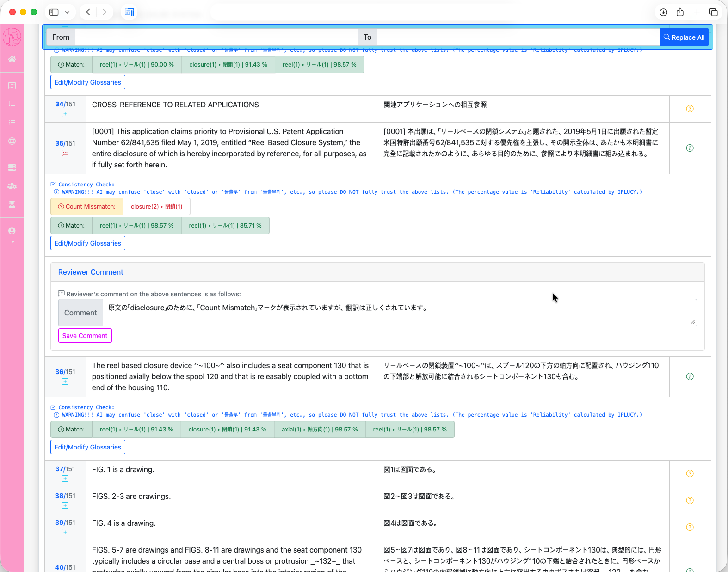Open segment number 34 link

tap(59, 105)
